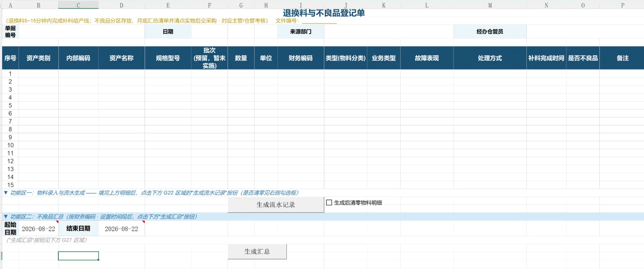Click the note "生成汇总"按钮见下方 G27 区域

tap(47, 240)
